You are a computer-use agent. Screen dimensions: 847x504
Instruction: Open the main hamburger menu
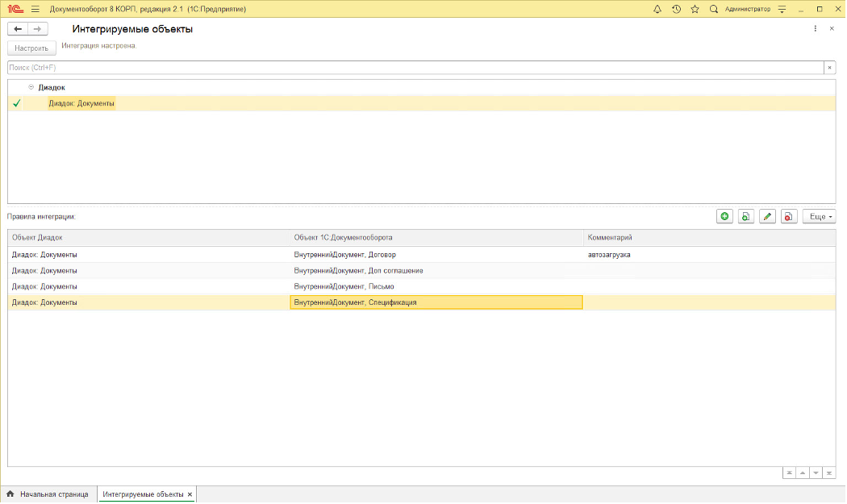pos(35,9)
